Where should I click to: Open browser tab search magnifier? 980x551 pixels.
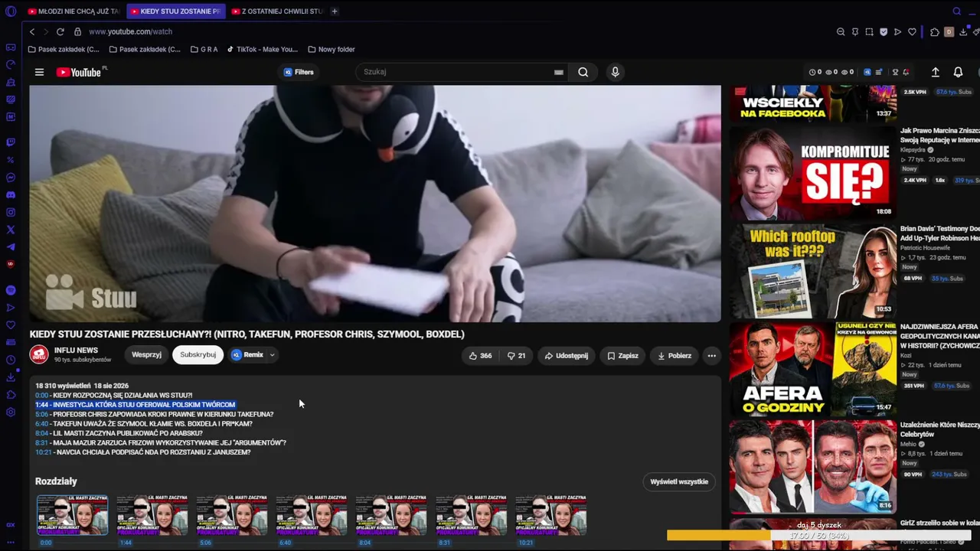pos(956,11)
